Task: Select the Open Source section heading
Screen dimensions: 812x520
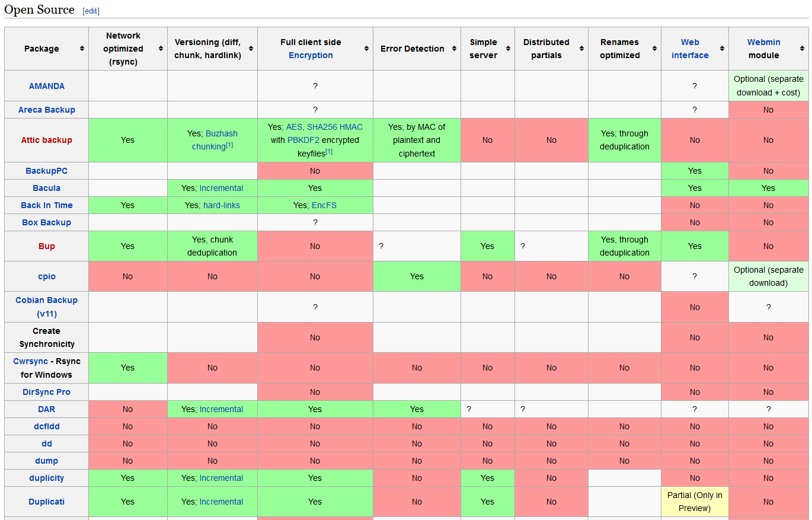Action: [x=39, y=10]
